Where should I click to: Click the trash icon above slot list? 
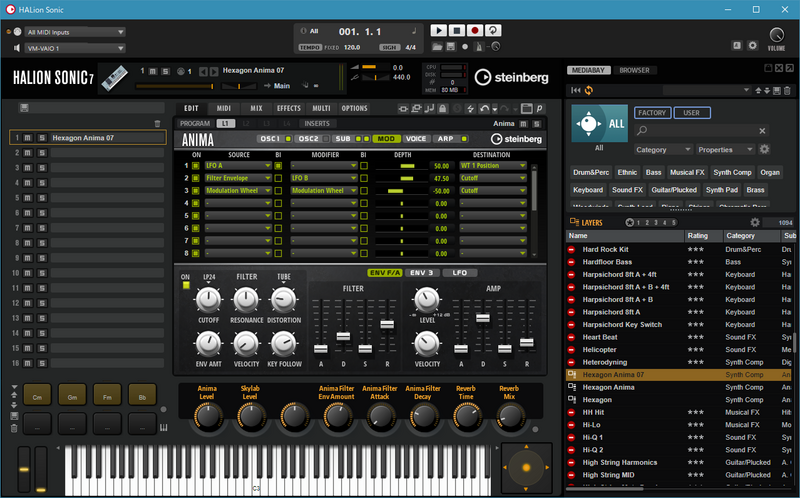(x=157, y=123)
